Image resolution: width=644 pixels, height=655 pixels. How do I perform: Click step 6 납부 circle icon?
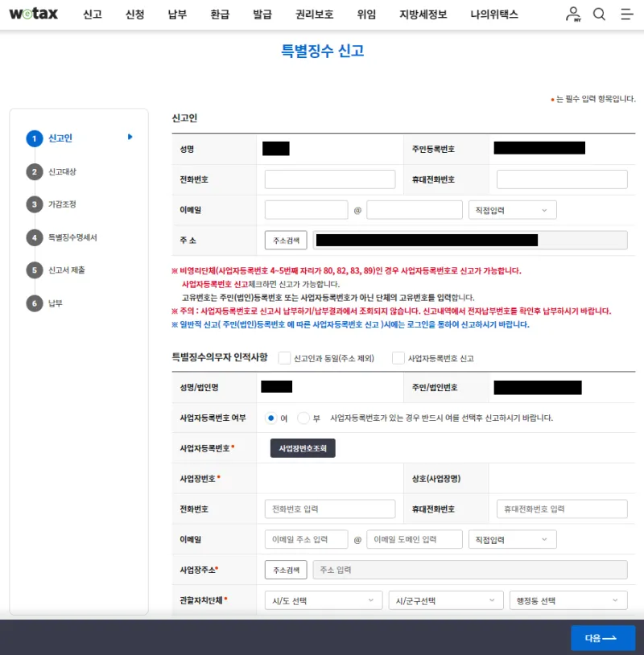coord(34,303)
